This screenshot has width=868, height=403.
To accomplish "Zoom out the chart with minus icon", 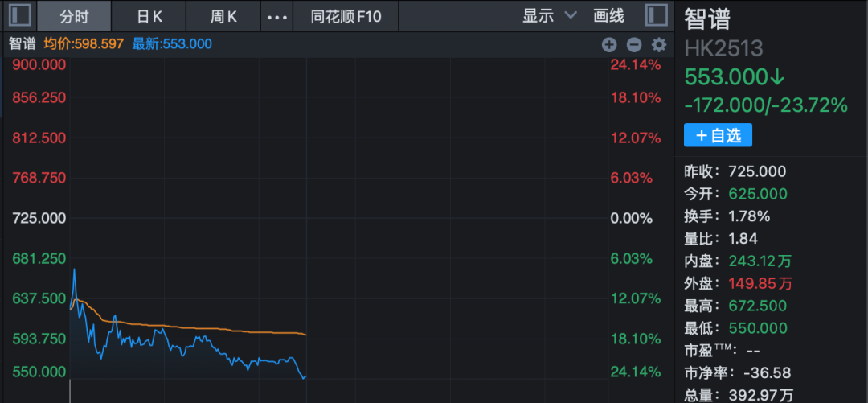I will coord(634,45).
